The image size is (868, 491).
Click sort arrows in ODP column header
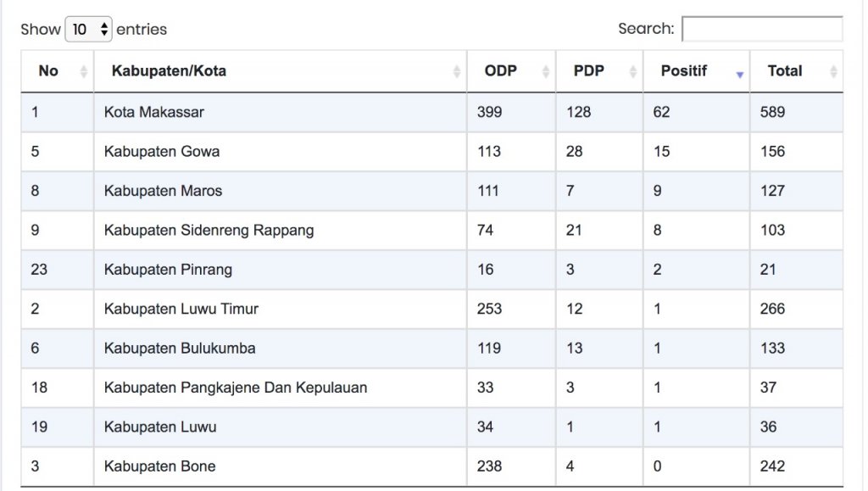point(545,72)
